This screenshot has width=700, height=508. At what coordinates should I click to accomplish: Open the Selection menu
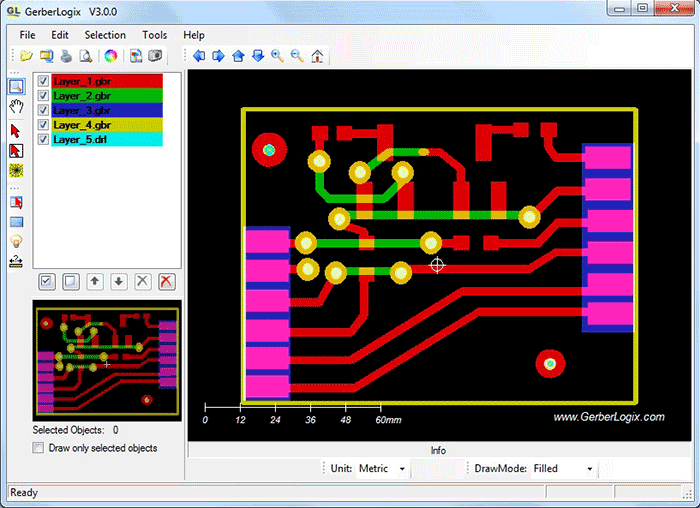[105, 35]
